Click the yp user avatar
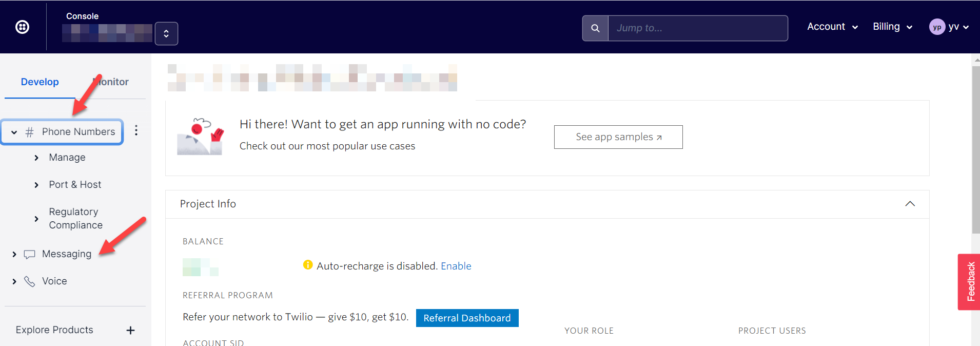The height and width of the screenshot is (346, 980). pos(937,27)
